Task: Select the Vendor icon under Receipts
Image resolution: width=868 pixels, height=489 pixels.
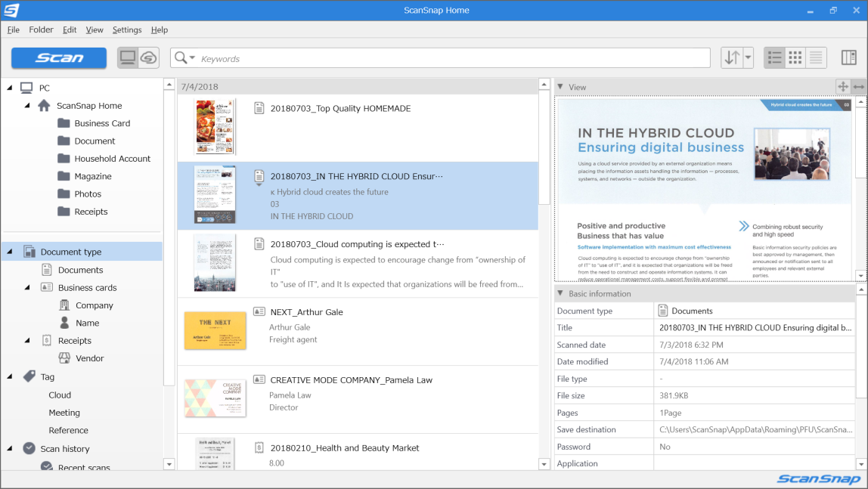Action: tap(65, 358)
